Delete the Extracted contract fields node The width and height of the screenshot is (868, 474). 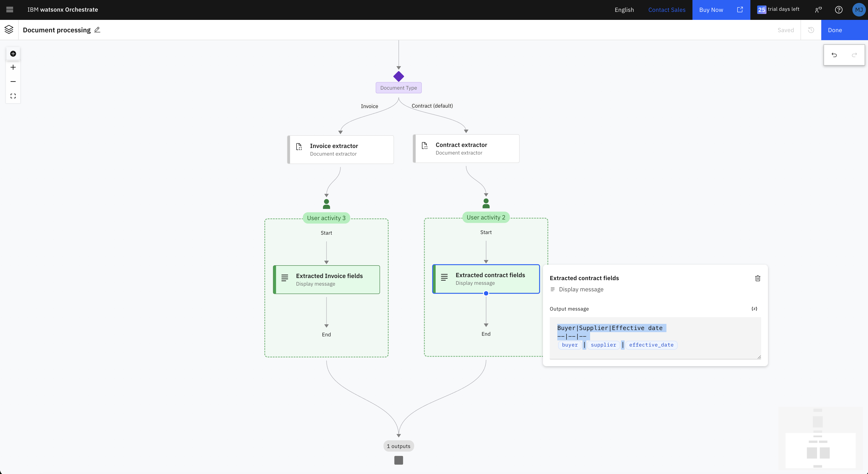757,278
